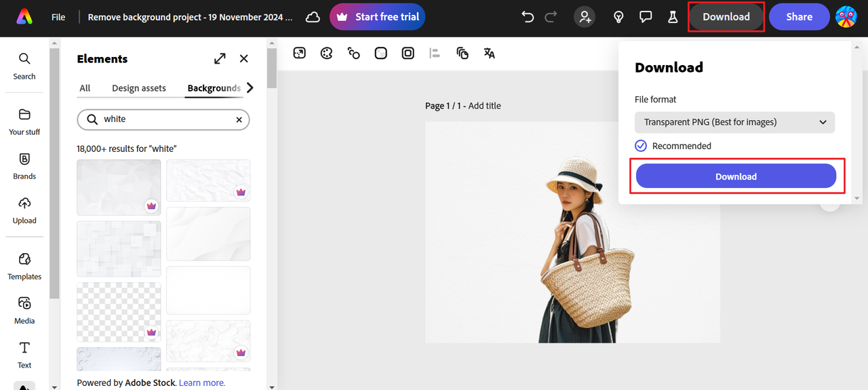
Task: Open the Upload panel
Action: (24, 210)
